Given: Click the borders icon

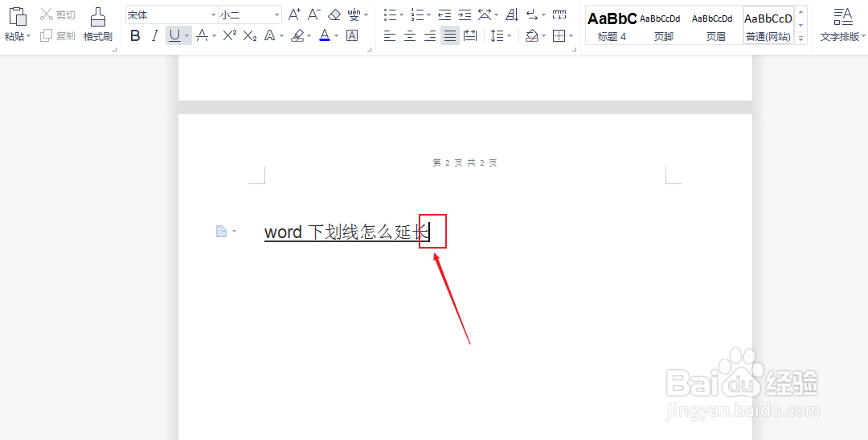Looking at the screenshot, I should coord(559,36).
